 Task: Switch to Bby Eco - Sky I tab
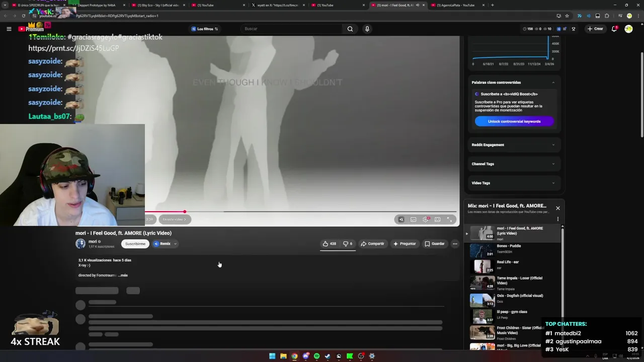click(x=158, y=5)
